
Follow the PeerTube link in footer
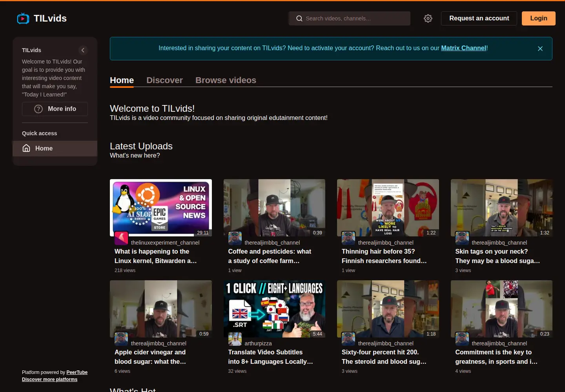coord(77,372)
